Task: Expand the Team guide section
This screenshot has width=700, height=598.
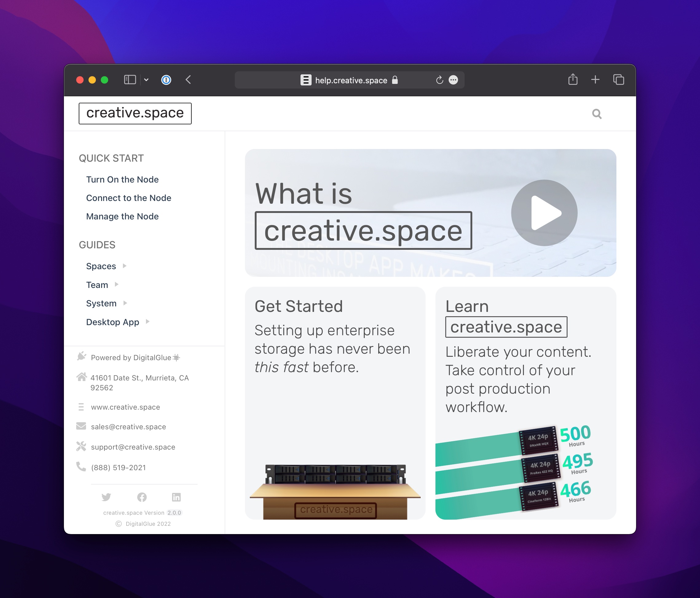Action: (116, 285)
